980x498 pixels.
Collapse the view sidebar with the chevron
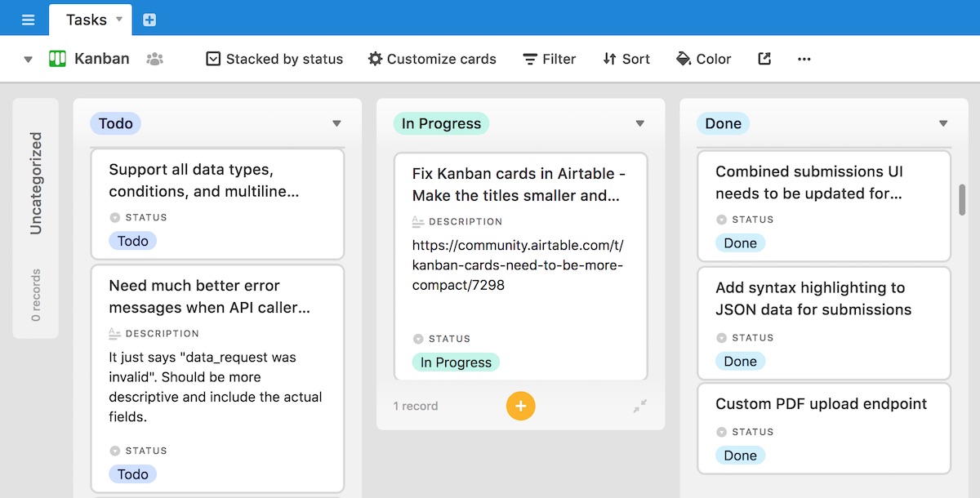[x=27, y=58]
